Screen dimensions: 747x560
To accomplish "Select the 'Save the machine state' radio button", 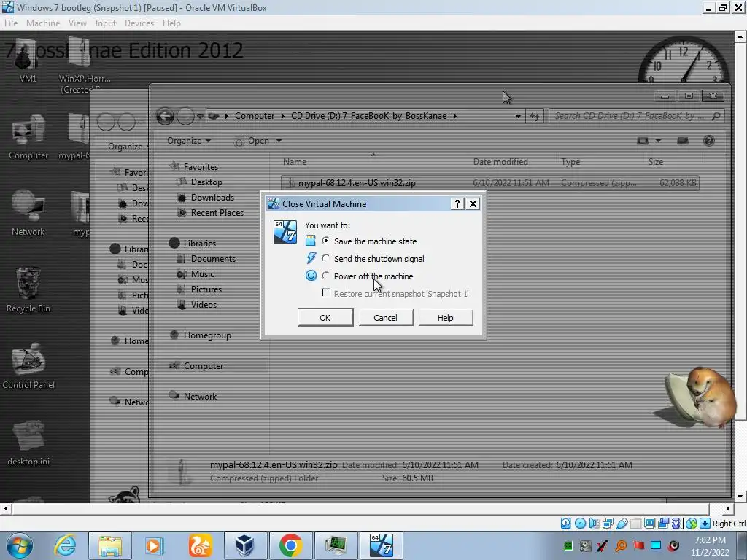I will click(325, 241).
